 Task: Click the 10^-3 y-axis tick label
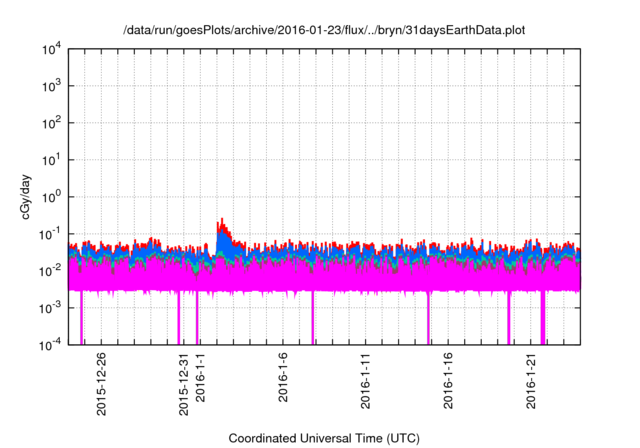(x=51, y=308)
